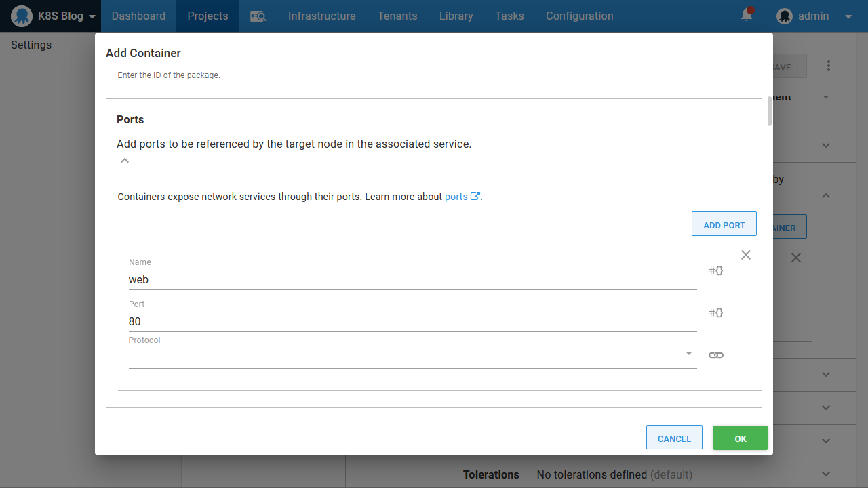The height and width of the screenshot is (488, 868).
Task: Click the external link icon after ports
Action: [475, 197]
